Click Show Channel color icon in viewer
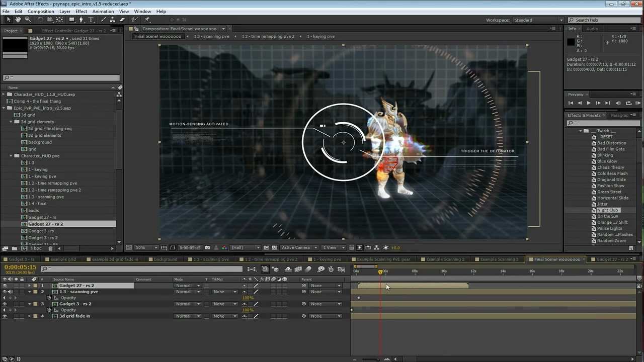The width and height of the screenshot is (644, 362). pos(224,247)
